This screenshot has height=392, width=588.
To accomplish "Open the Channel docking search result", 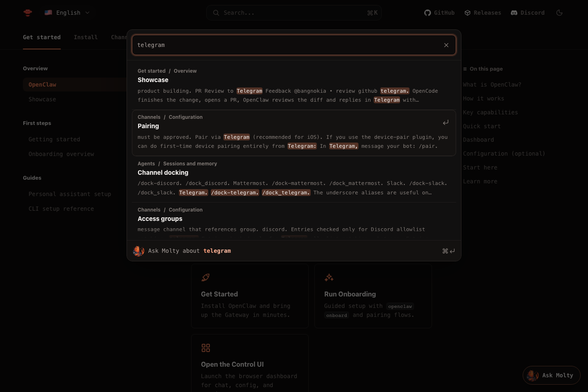I will (x=294, y=179).
